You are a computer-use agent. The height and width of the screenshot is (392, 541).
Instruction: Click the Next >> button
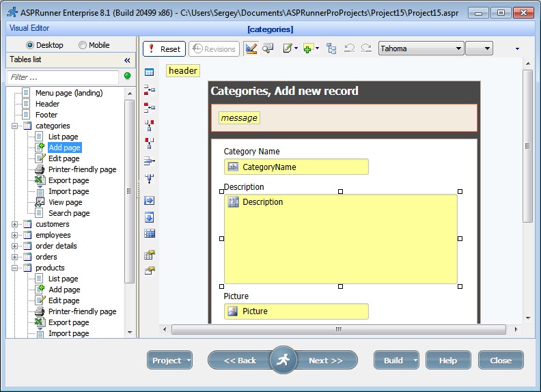point(326,361)
